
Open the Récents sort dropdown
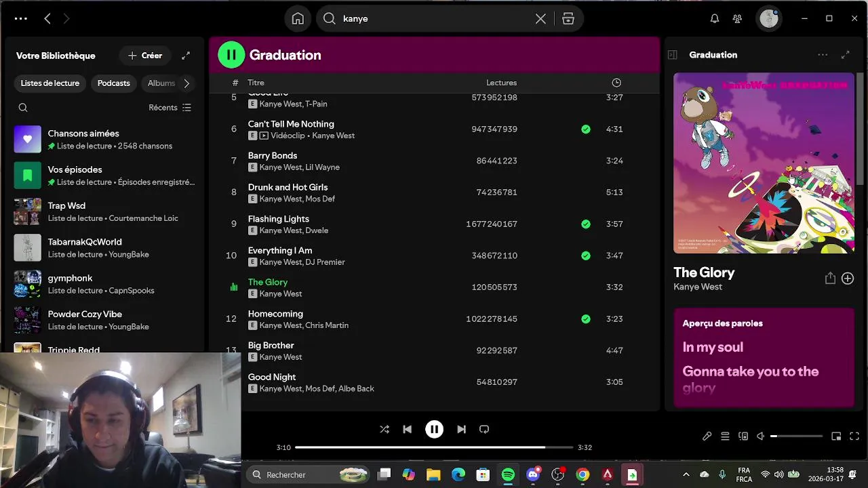[x=170, y=108]
